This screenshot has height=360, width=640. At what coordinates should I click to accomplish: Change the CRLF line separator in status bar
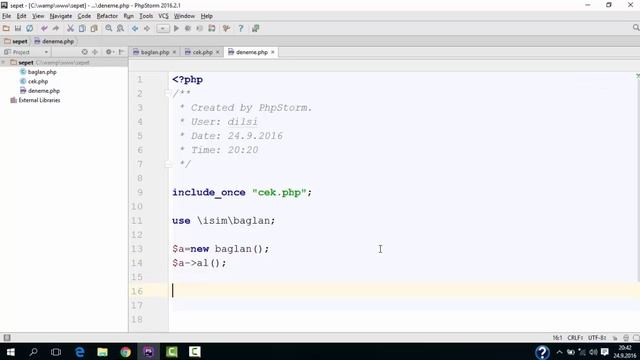tap(575, 338)
